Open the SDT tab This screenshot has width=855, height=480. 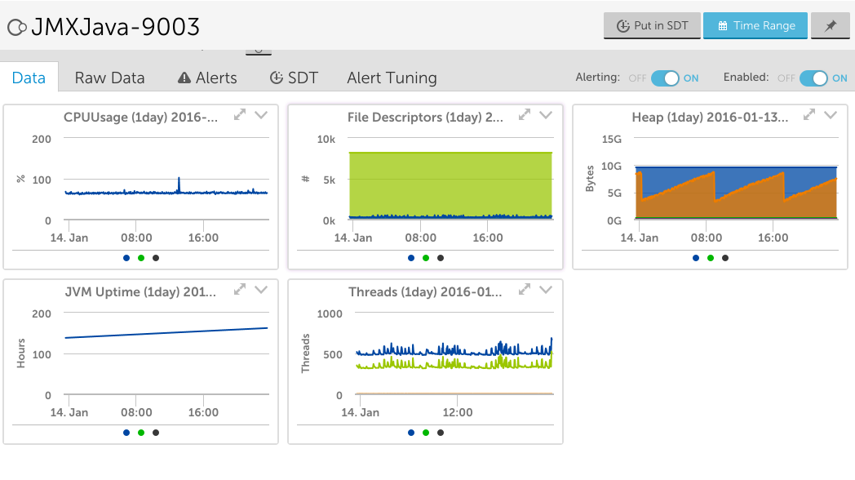click(293, 78)
